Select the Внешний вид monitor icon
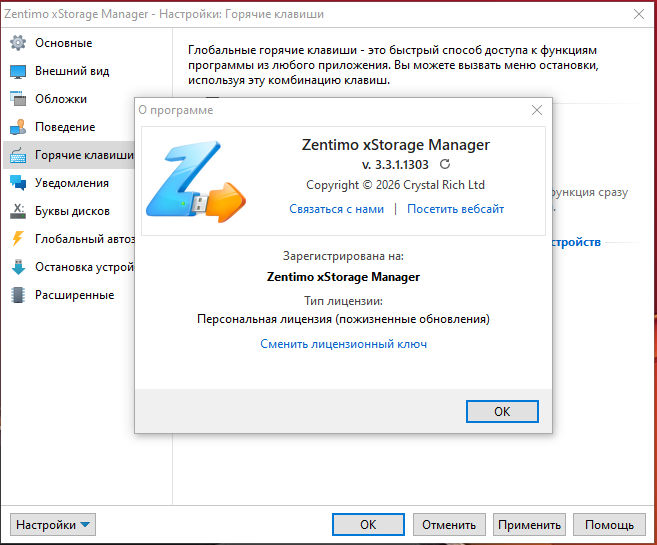Screen dimensions: 657x545 tap(18, 71)
